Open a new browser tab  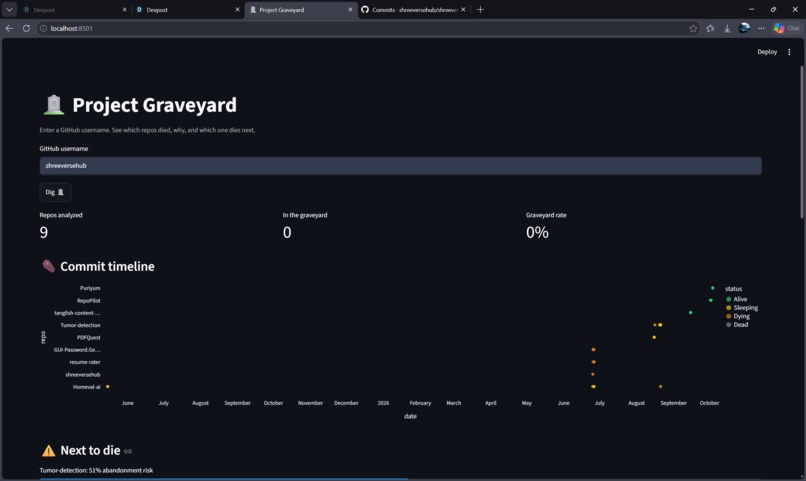click(480, 9)
